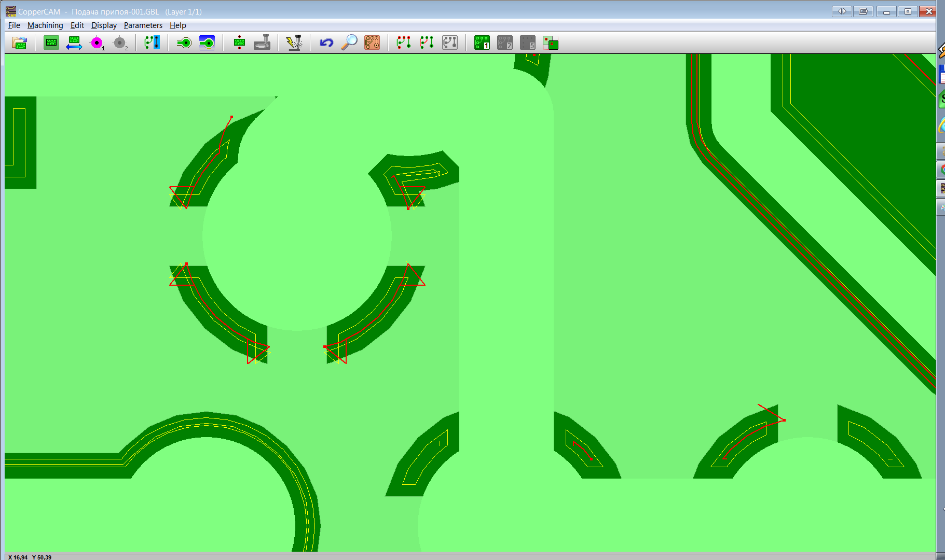Screen dimensions: 945x560
Task: Click the arrow-box title bar button
Action: coord(864,11)
